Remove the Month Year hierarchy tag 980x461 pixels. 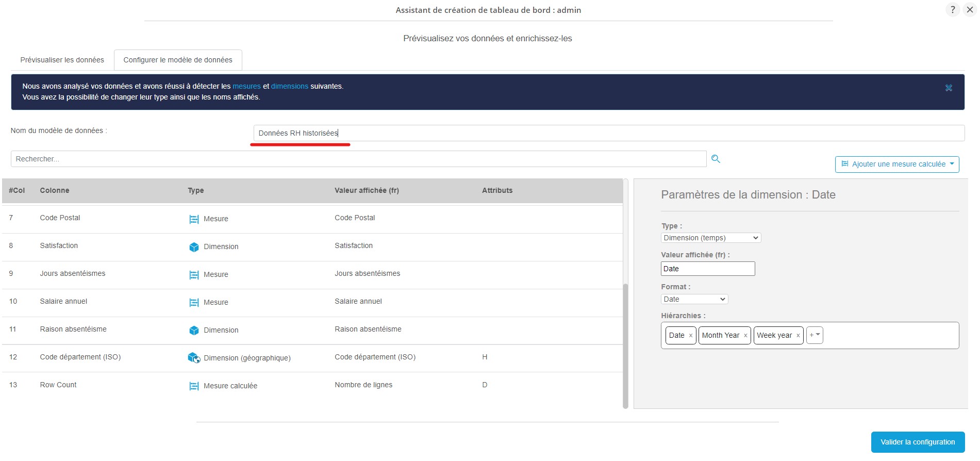click(745, 336)
